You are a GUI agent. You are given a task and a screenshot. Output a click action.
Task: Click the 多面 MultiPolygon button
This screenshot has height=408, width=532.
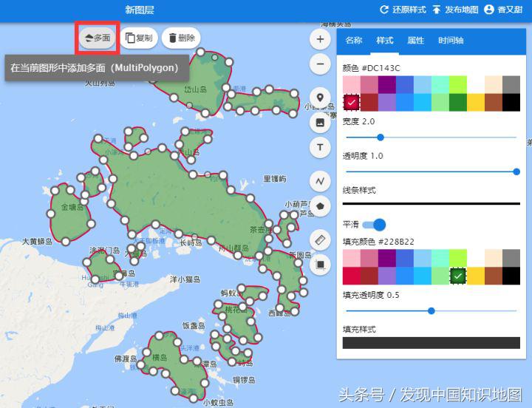coord(98,38)
